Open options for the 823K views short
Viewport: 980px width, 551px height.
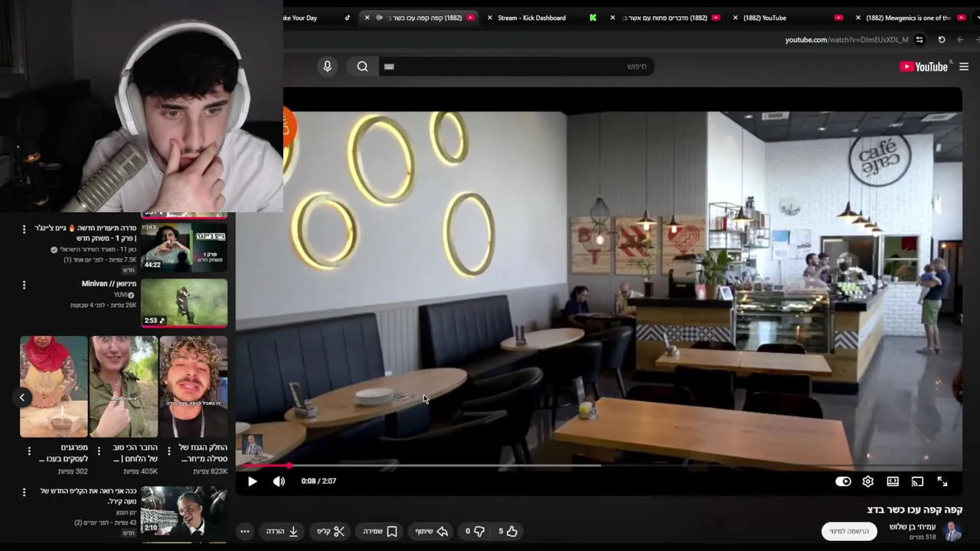(x=168, y=452)
